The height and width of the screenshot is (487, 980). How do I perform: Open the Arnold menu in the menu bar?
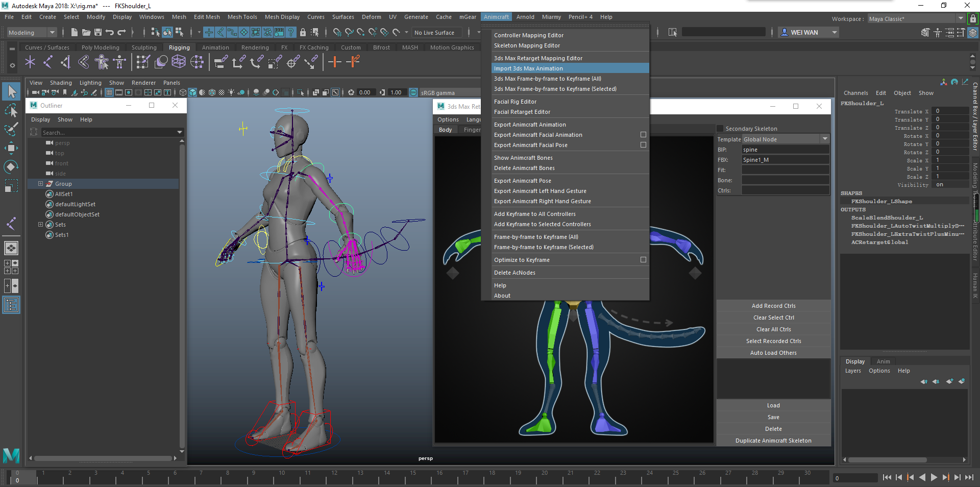(525, 17)
